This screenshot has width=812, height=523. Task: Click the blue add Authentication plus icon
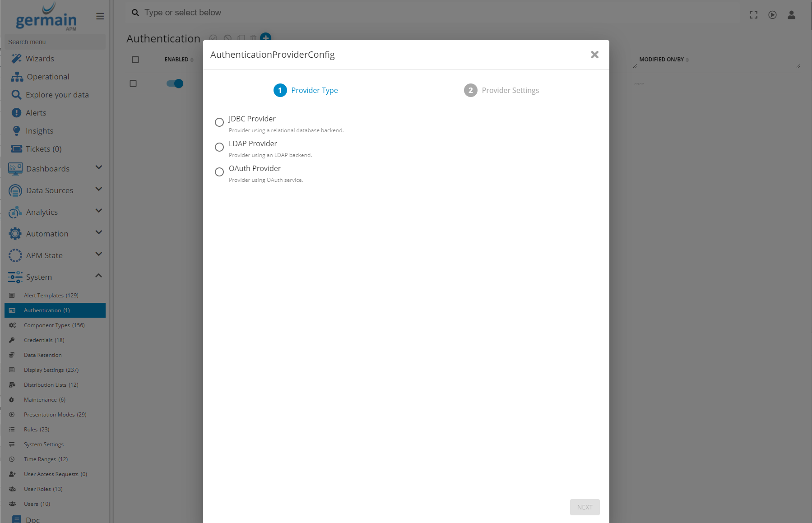pos(266,38)
